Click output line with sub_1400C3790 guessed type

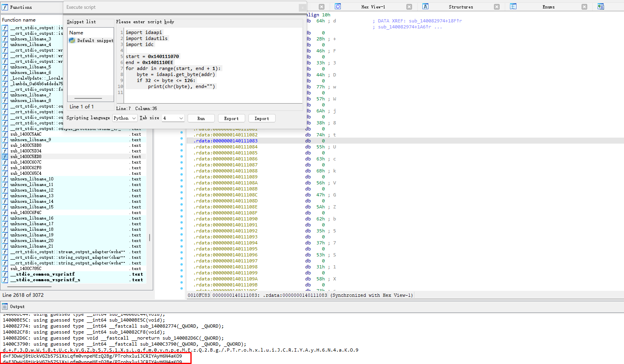[124, 344]
